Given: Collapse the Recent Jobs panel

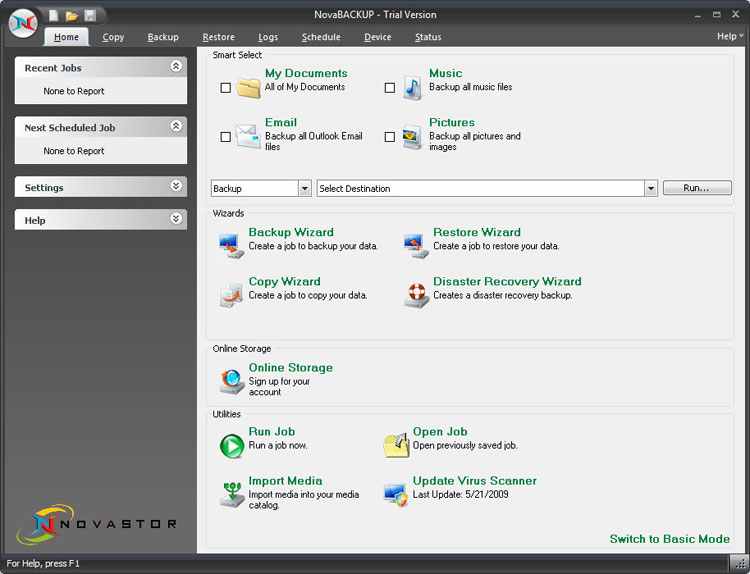Looking at the screenshot, I should [x=176, y=67].
